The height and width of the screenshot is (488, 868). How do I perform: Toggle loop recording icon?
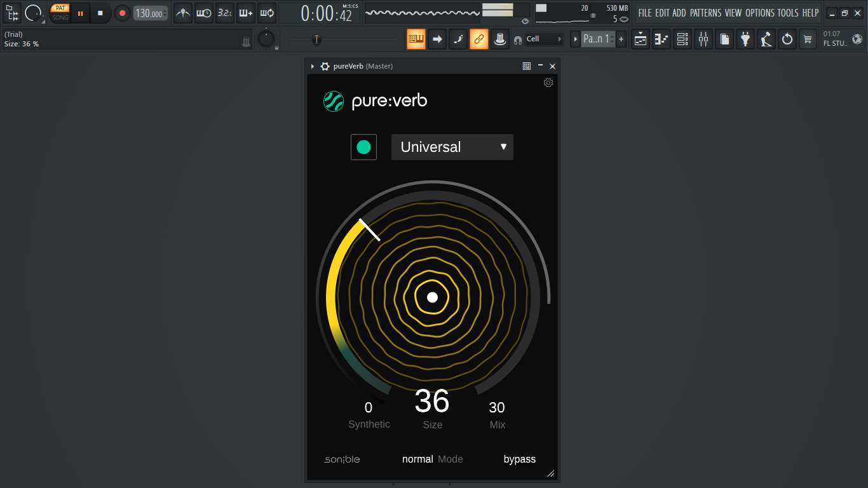267,13
